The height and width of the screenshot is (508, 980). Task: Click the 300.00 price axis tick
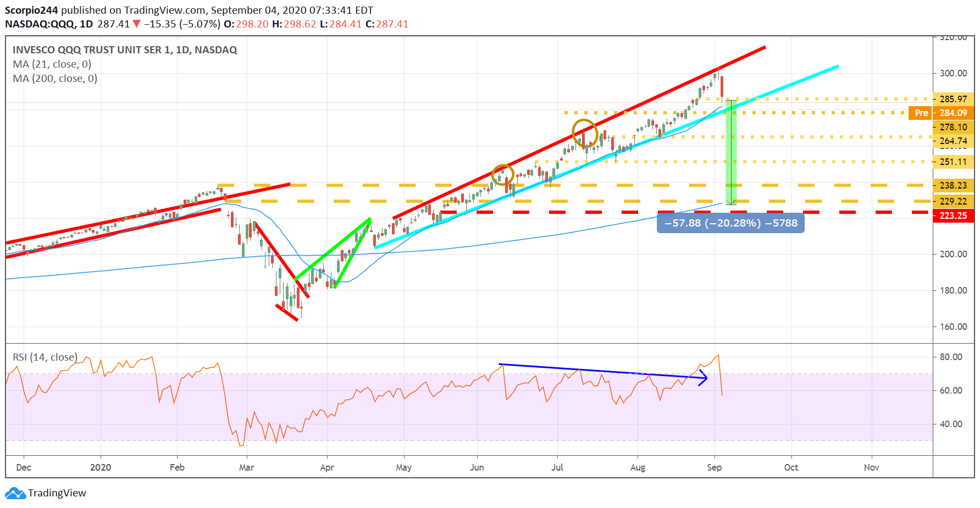coord(953,73)
